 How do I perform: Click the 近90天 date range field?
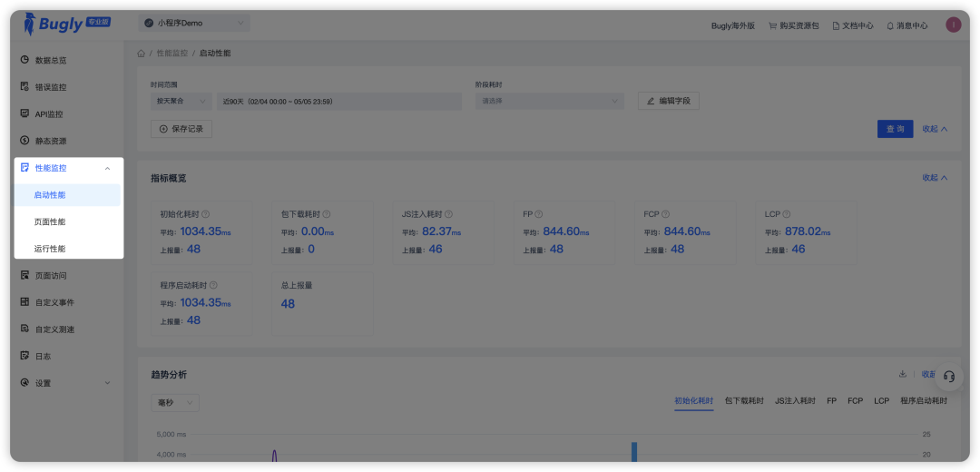[338, 102]
